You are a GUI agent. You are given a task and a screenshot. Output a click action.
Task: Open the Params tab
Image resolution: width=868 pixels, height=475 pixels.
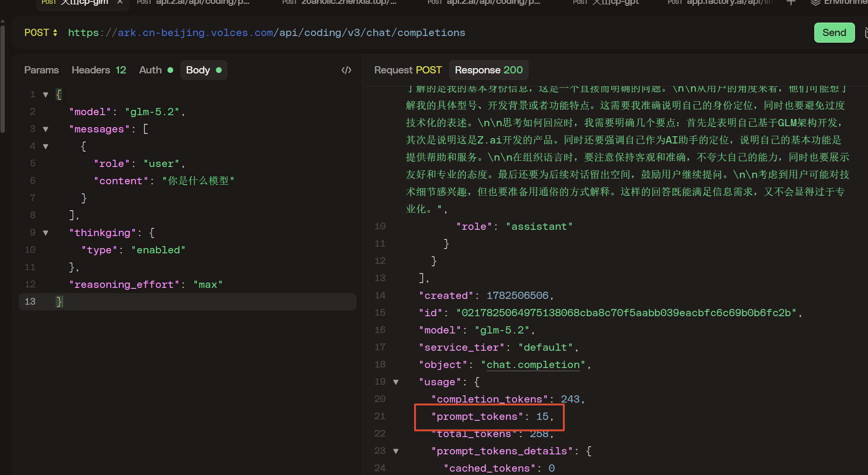[41, 70]
